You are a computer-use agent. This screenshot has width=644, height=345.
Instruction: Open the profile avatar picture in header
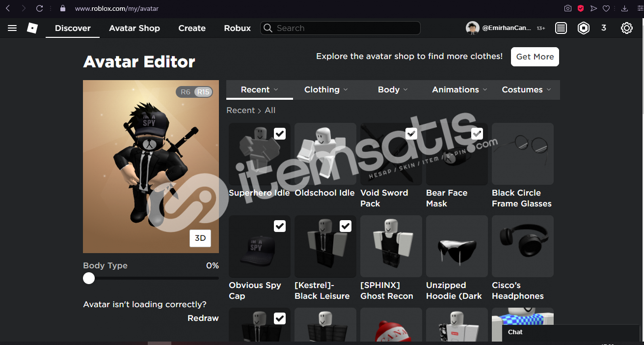click(472, 28)
